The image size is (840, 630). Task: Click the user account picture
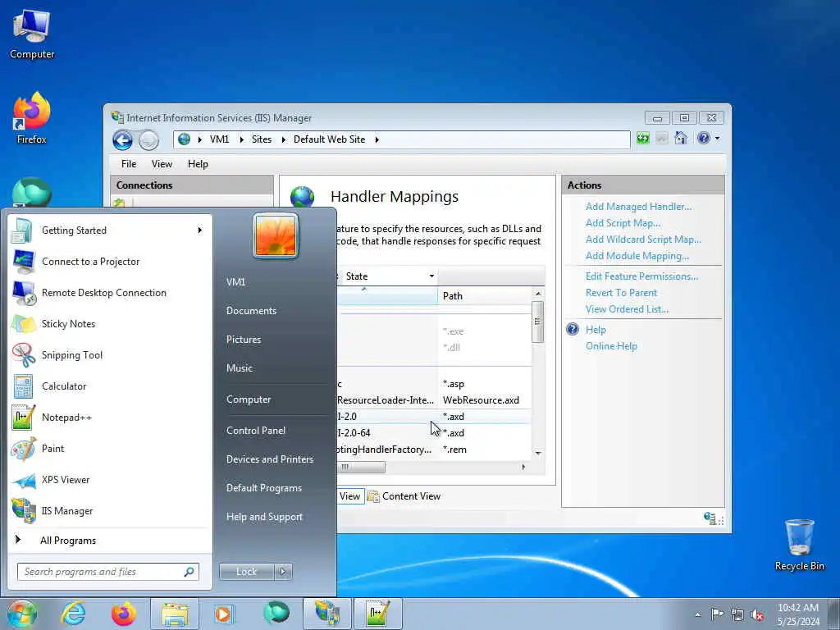pyautogui.click(x=276, y=235)
